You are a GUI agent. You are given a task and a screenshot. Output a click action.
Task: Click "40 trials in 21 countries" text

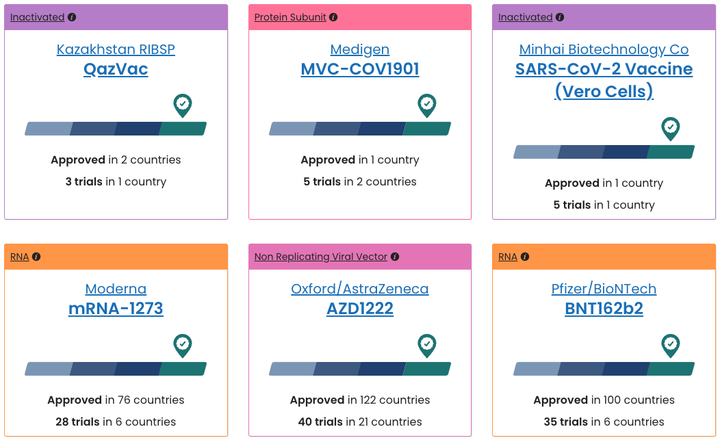(x=360, y=422)
